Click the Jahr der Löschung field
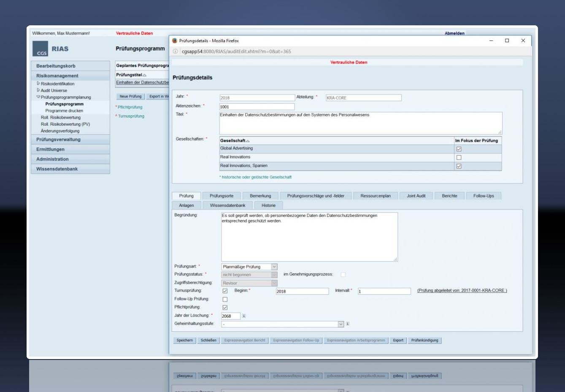 coord(231,316)
